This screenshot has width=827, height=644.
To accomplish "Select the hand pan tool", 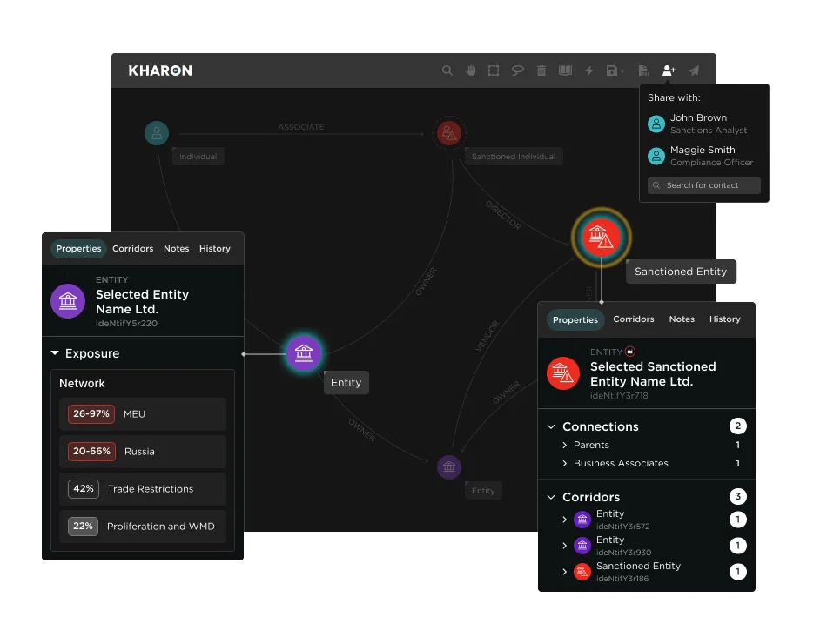I will tap(470, 70).
